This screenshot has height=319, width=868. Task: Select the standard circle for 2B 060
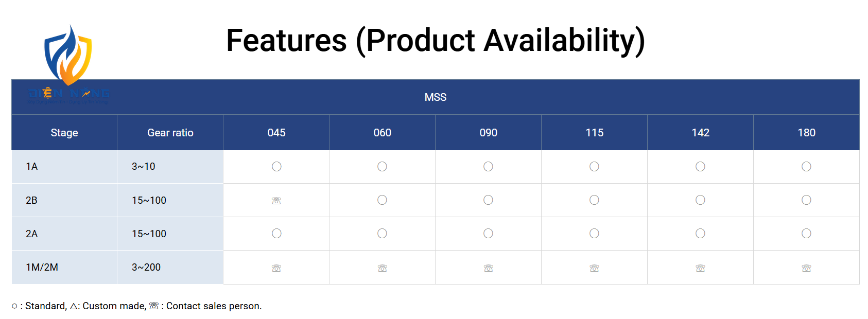coord(382,200)
